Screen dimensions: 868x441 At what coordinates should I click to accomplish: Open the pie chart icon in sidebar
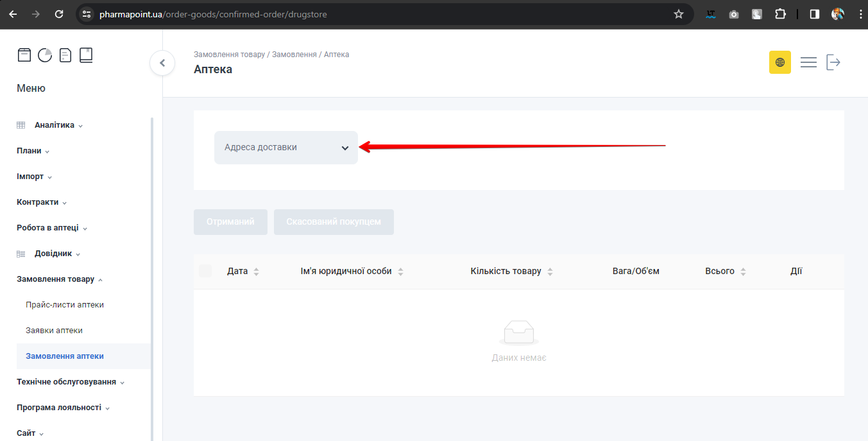[45, 55]
